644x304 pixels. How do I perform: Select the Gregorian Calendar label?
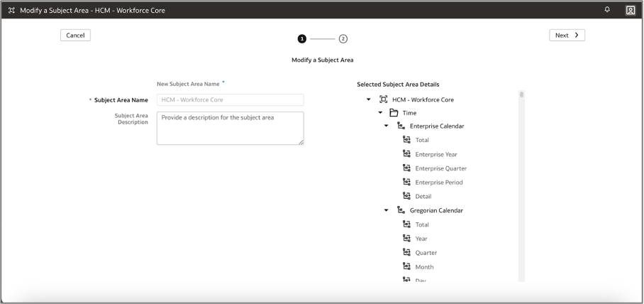[436, 210]
